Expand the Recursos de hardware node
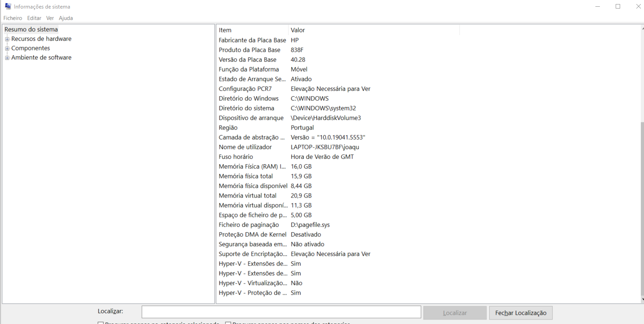Screen dimensions: 644x324 pyautogui.click(x=7, y=39)
